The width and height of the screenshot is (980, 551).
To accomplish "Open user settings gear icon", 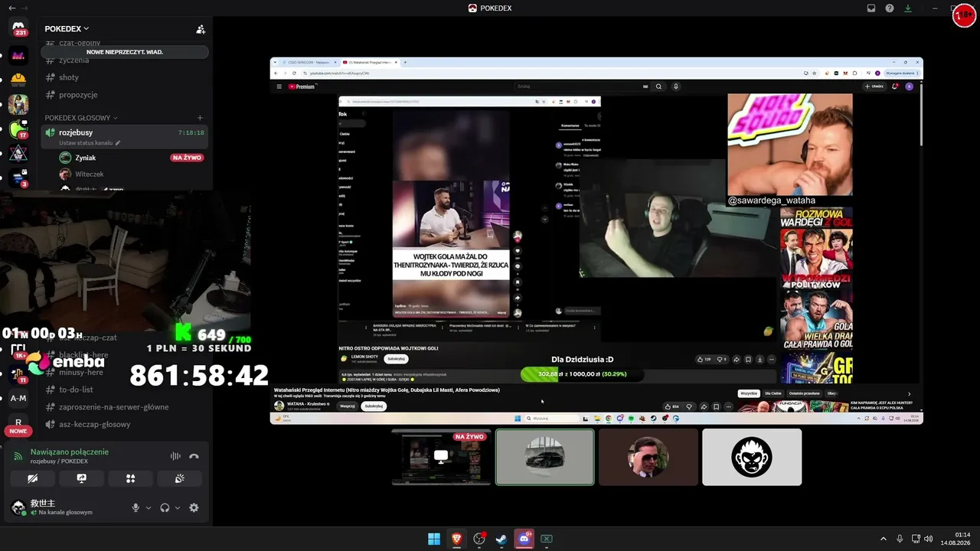I will coord(194,507).
